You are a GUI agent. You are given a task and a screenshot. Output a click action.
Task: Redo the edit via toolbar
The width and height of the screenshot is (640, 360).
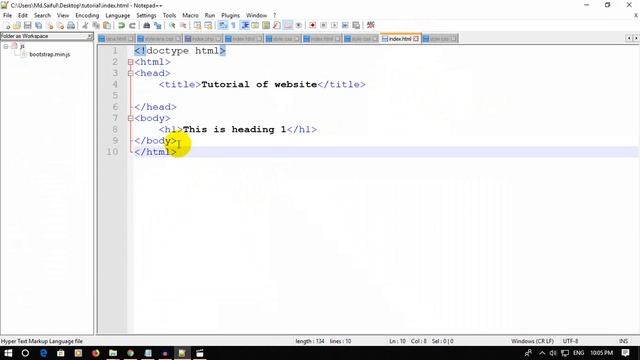point(132,25)
